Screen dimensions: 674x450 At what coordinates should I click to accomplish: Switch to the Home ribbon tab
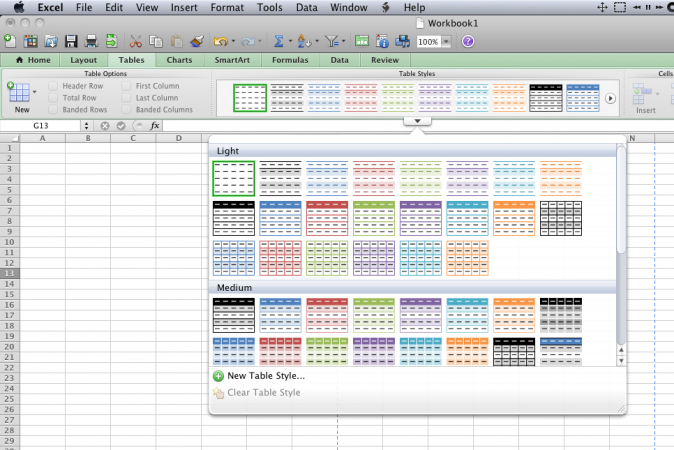33,60
